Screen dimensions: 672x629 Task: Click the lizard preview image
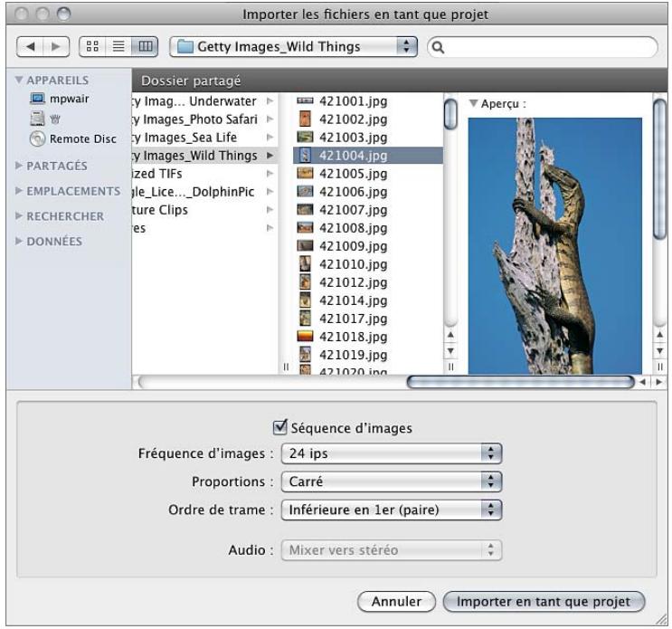[554, 245]
